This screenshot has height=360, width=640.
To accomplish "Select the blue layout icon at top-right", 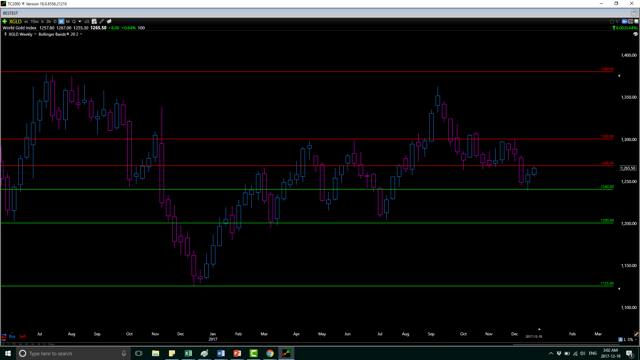I will coord(624,21).
